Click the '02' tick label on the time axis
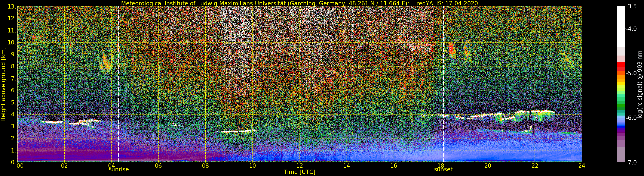This screenshot has height=176, width=644. pos(64,166)
